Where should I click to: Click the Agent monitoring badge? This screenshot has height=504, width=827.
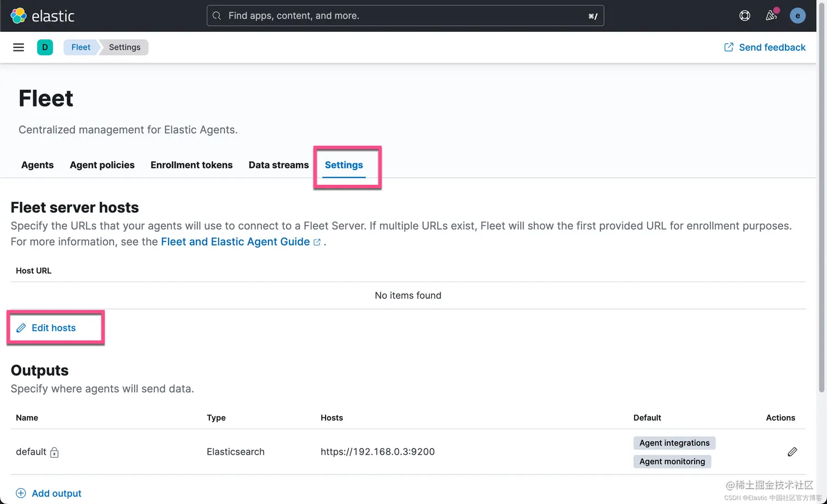pyautogui.click(x=672, y=461)
